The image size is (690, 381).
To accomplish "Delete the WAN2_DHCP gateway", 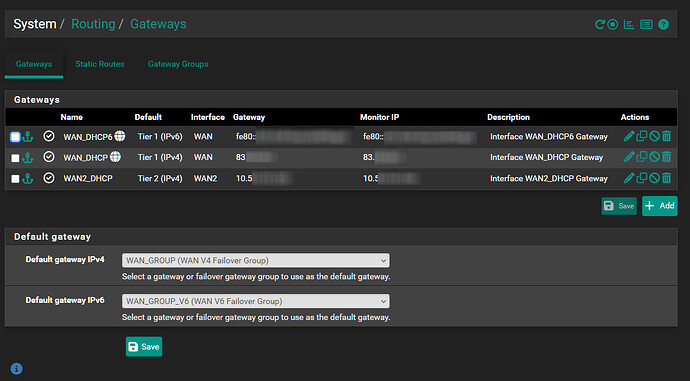I will pyautogui.click(x=667, y=178).
